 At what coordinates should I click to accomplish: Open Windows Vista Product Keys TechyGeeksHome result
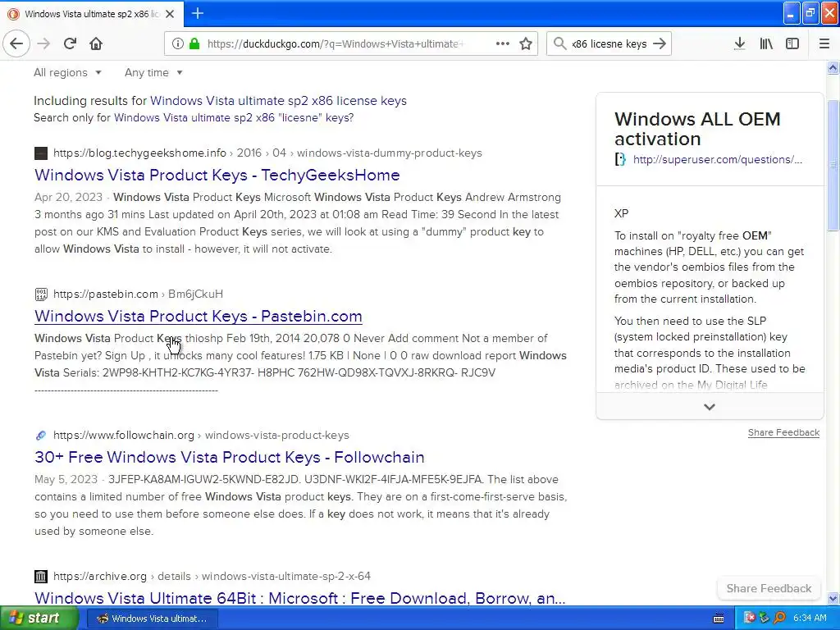[x=217, y=176]
